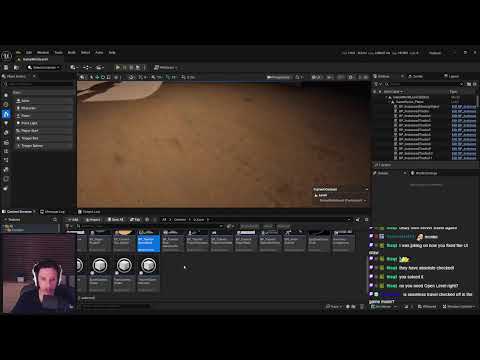Sort Outliner by the Type column header
The width and height of the screenshot is (480, 360).
453,92
